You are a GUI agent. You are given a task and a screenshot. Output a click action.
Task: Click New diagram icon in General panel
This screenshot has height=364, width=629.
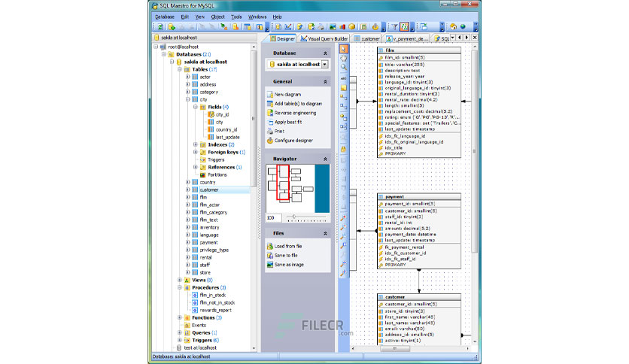[270, 95]
